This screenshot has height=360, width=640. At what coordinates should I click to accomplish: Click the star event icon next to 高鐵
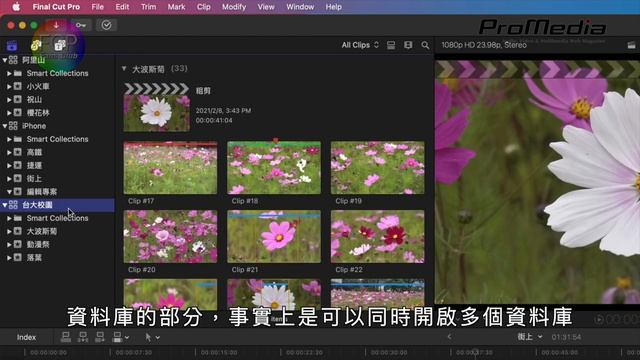(x=18, y=152)
